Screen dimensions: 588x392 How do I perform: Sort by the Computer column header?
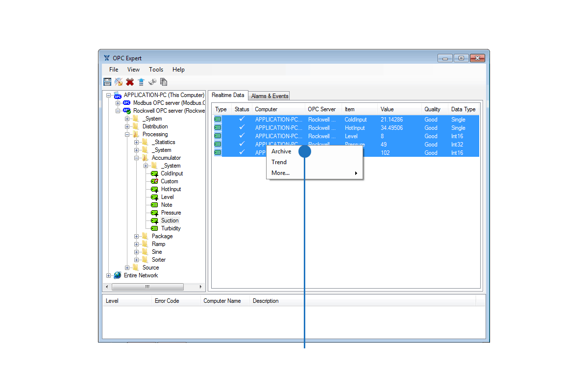coord(279,109)
